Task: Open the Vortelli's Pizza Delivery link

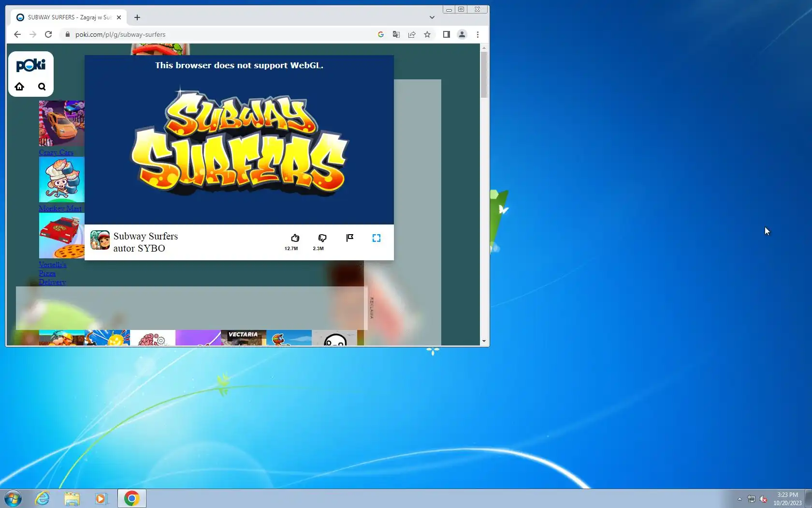Action: (52, 273)
